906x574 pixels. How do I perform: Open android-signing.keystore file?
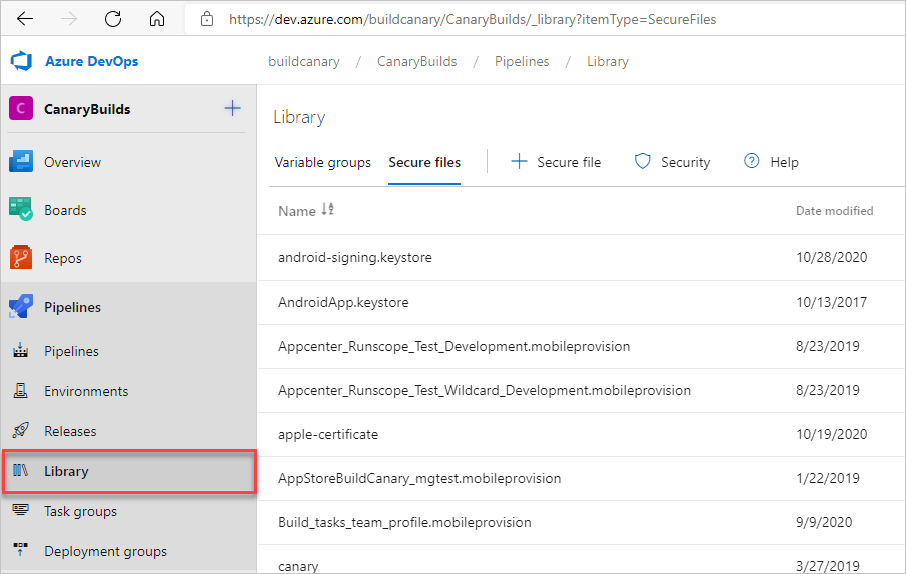click(355, 257)
